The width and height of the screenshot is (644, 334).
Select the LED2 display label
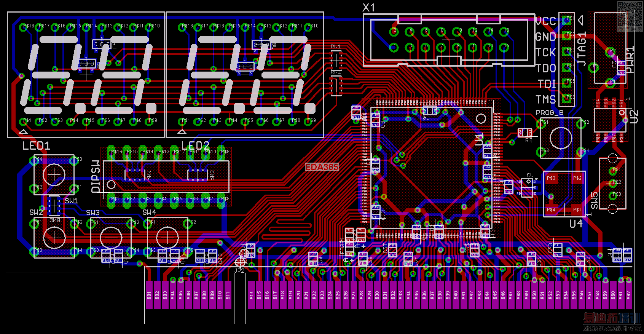tap(195, 146)
